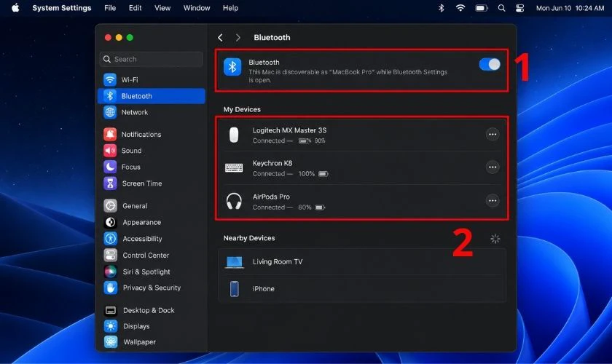Open the Apple menu
The height and width of the screenshot is (364, 612).
click(15, 8)
